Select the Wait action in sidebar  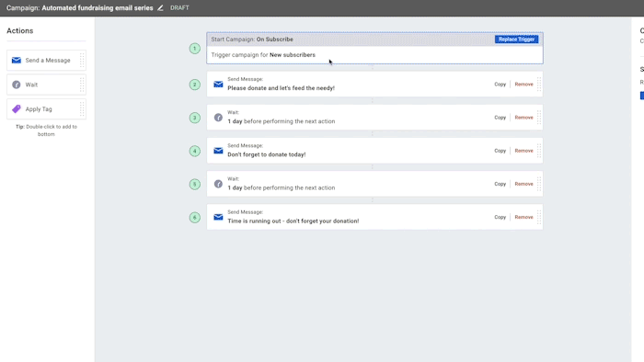46,85
